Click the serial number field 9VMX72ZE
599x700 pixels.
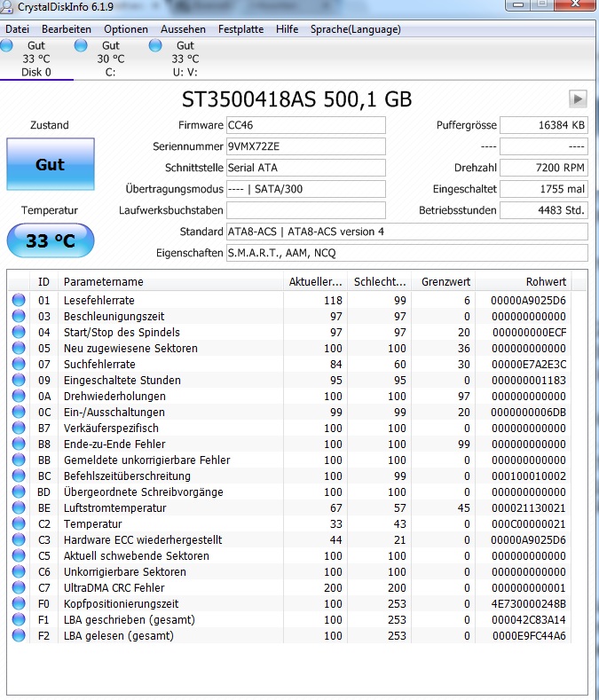[306, 146]
